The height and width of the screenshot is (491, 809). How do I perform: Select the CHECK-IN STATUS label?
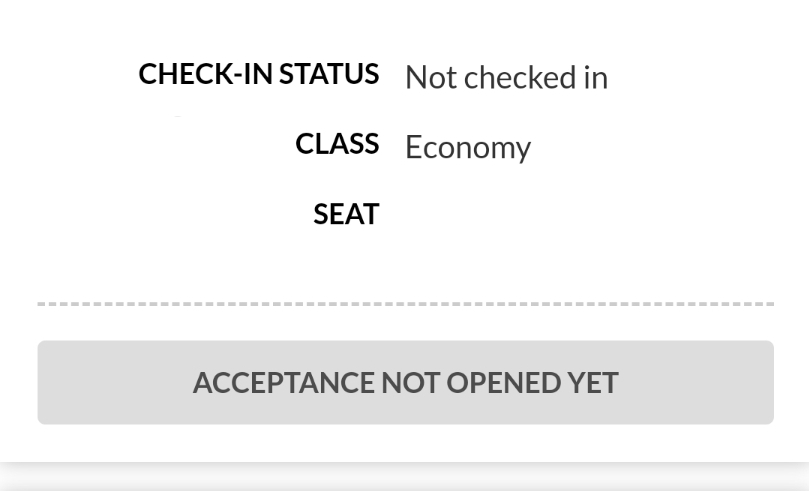point(259,74)
